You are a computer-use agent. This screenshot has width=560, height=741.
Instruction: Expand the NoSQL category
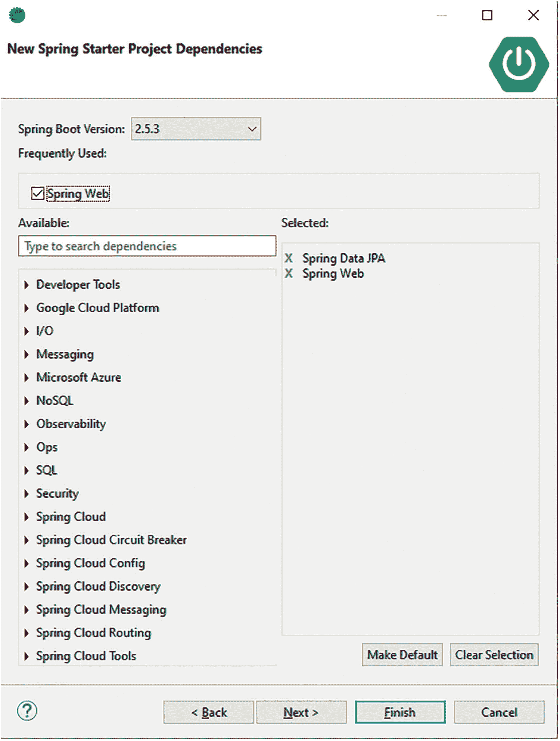pyautogui.click(x=27, y=401)
